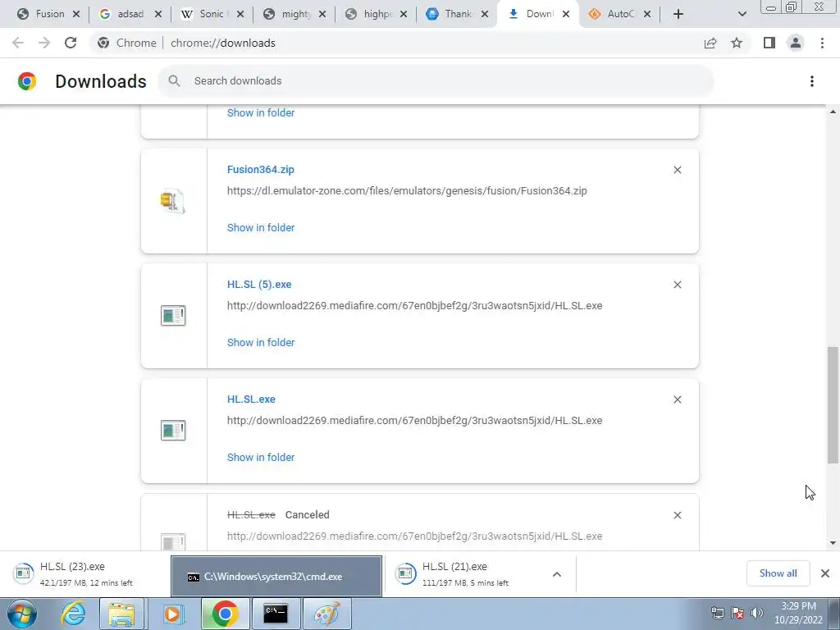Click the completed HL.SL.exe file icon
Image resolution: width=840 pixels, height=630 pixels.
pos(173,430)
